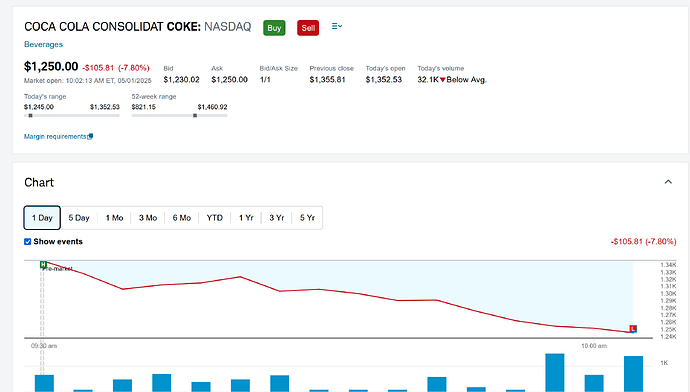
Task: Click the red L low marker on chart
Action: click(x=633, y=329)
